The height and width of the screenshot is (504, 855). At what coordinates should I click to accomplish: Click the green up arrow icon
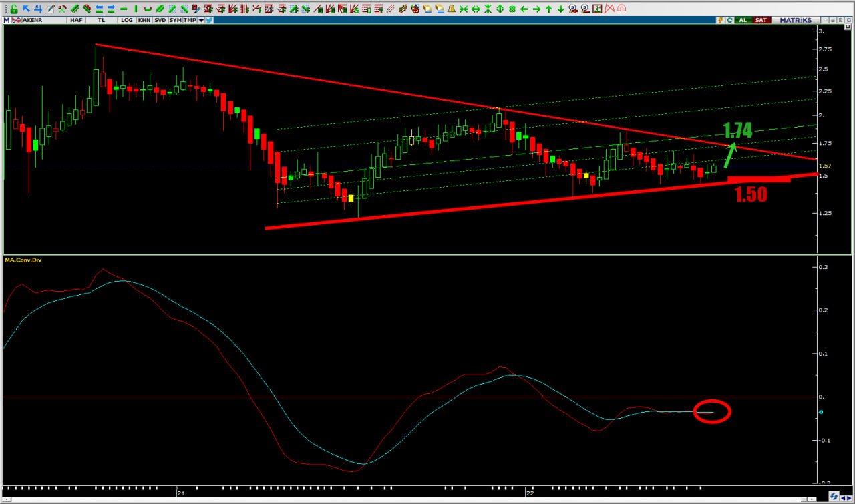pyautogui.click(x=548, y=9)
